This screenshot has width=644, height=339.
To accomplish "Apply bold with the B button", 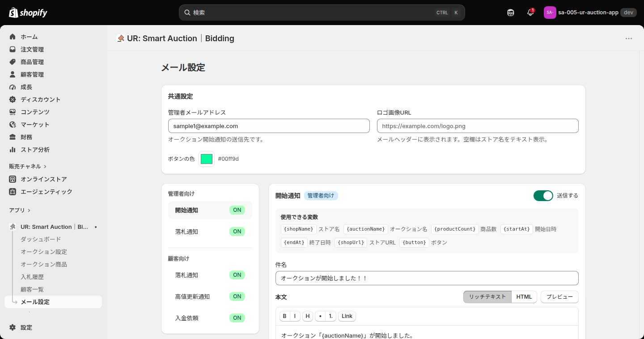I will point(285,316).
